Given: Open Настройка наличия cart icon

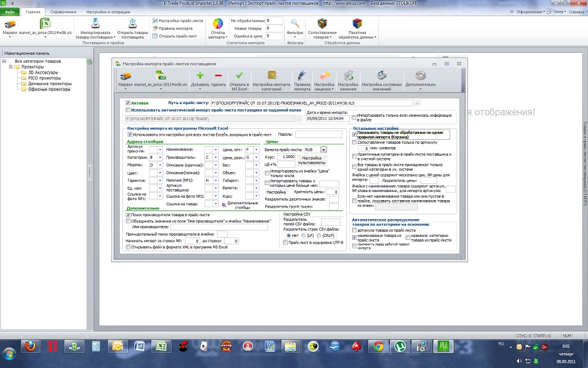Looking at the screenshot, I should 348,75.
